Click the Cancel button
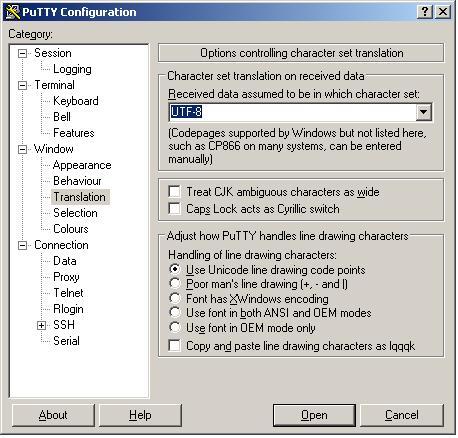The height and width of the screenshot is (438, 458). (x=402, y=415)
